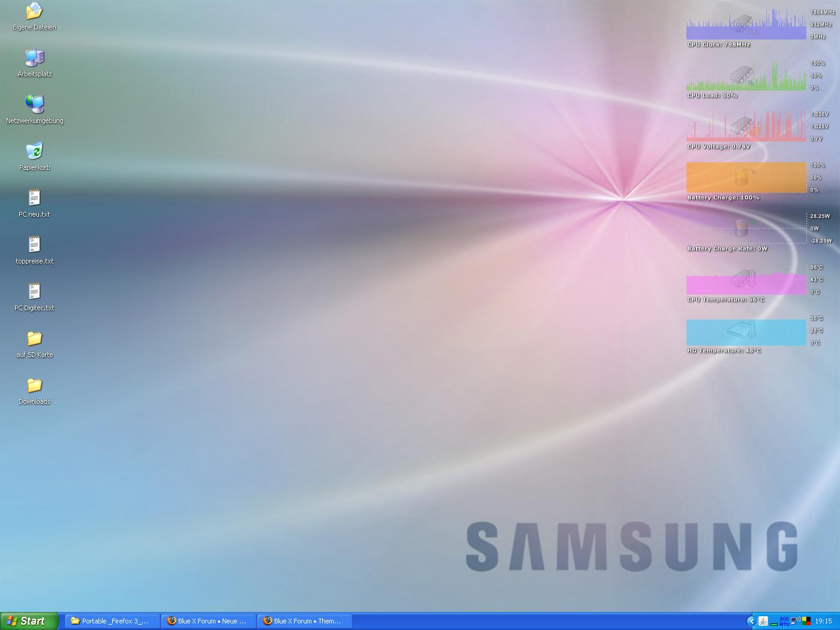Screen dimensions: 840x630
Task: Switch to Portable_Firefox 3 folder window
Action: [112, 621]
